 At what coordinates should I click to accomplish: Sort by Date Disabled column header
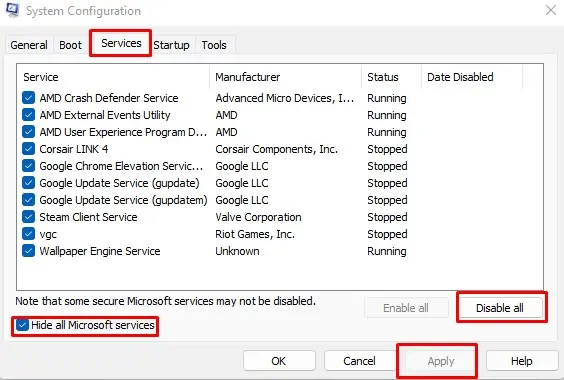coord(472,77)
